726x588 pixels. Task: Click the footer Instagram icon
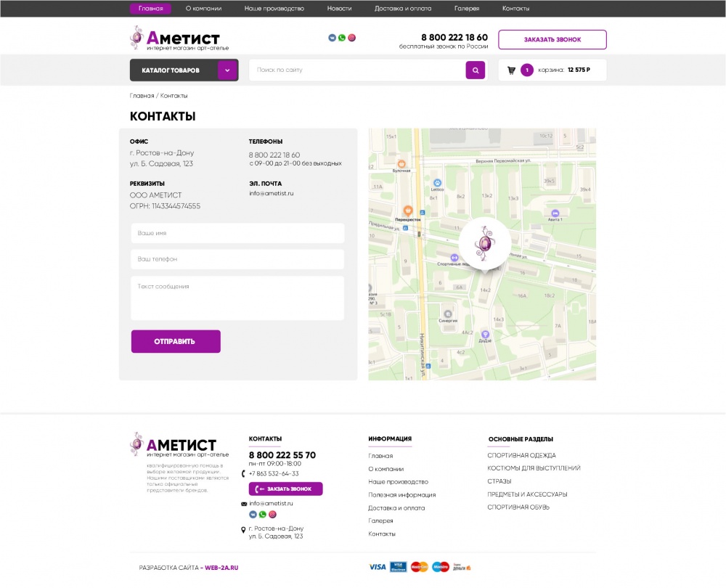tap(273, 515)
